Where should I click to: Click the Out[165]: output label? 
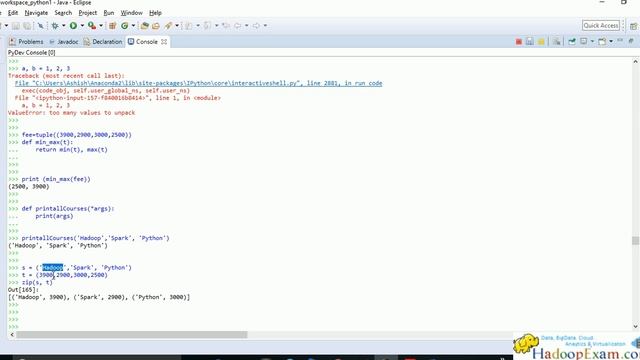coord(23,290)
